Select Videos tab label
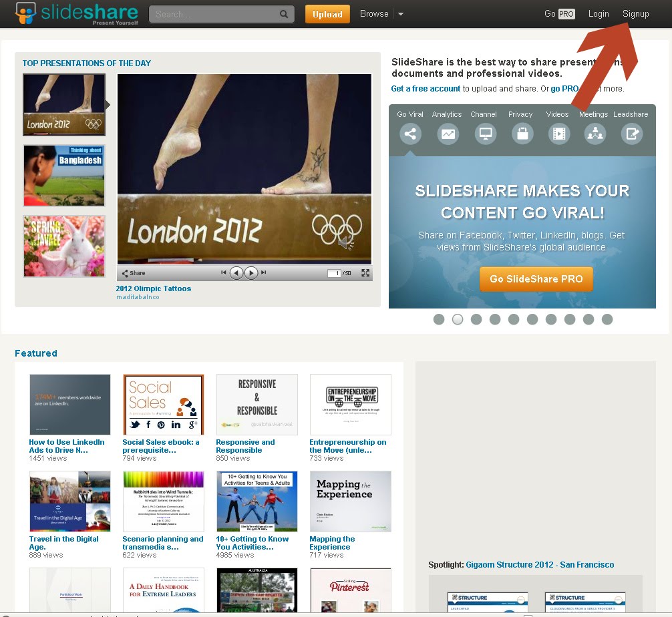Viewport: 672px width, 617px height. pos(557,114)
